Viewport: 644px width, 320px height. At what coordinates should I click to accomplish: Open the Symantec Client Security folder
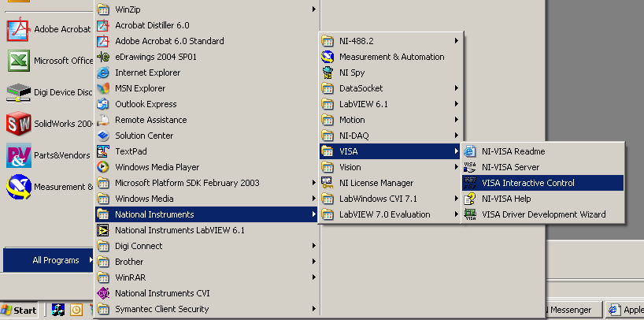coord(206,309)
